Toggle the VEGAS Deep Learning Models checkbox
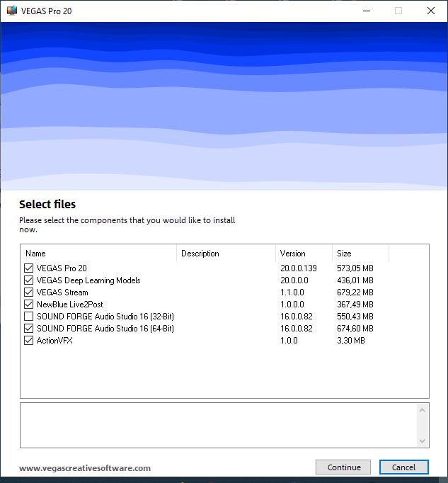 pos(28,280)
